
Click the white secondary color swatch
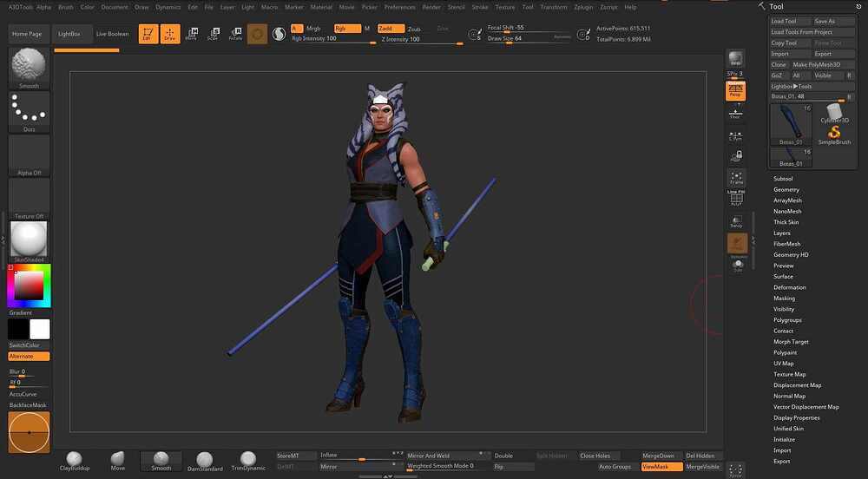(x=39, y=329)
